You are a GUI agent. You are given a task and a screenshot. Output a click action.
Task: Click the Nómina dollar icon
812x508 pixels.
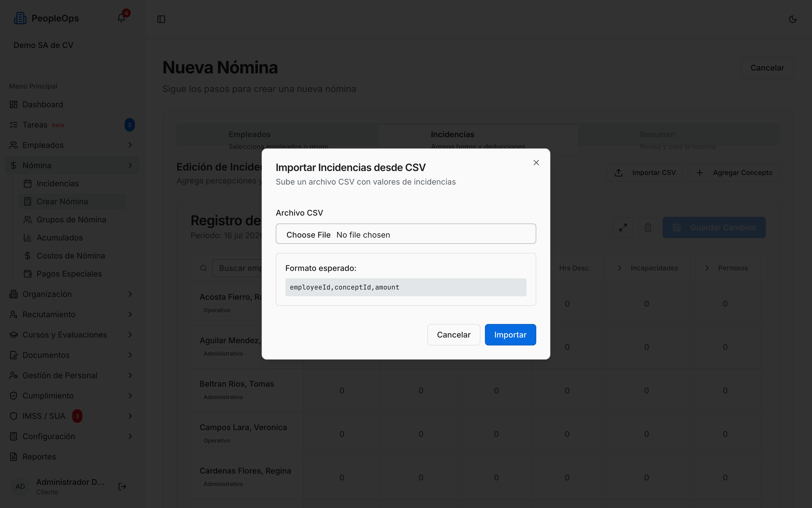click(14, 165)
